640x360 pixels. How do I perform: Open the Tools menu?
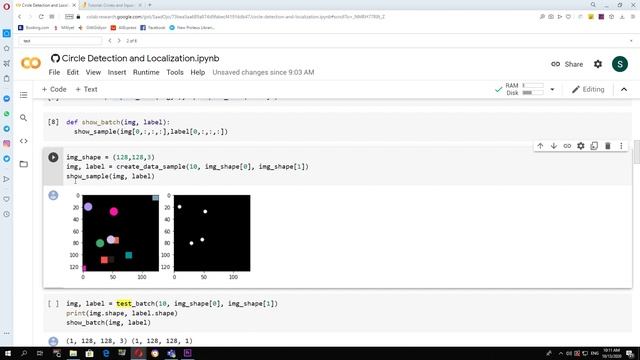(x=175, y=72)
